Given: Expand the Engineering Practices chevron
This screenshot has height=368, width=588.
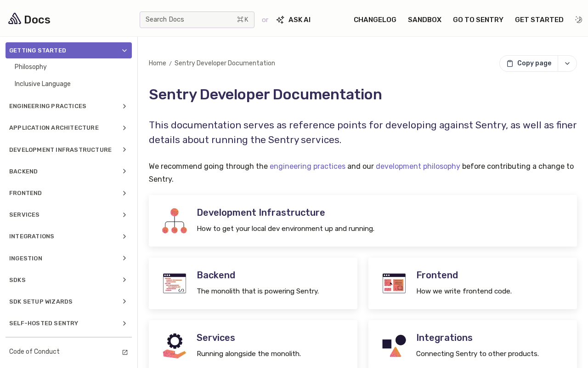Looking at the screenshot, I should point(124,106).
